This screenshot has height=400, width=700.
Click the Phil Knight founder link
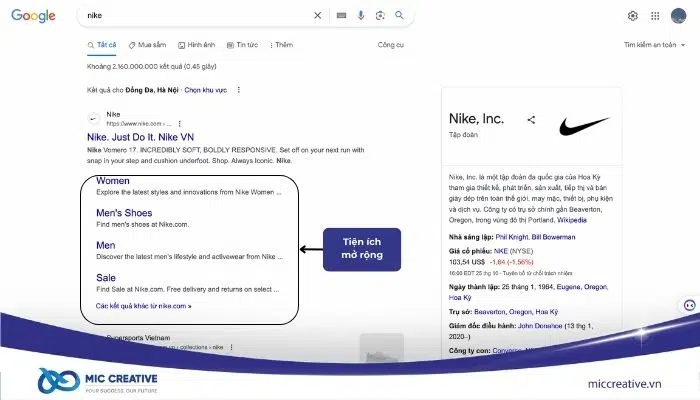[x=512, y=237]
